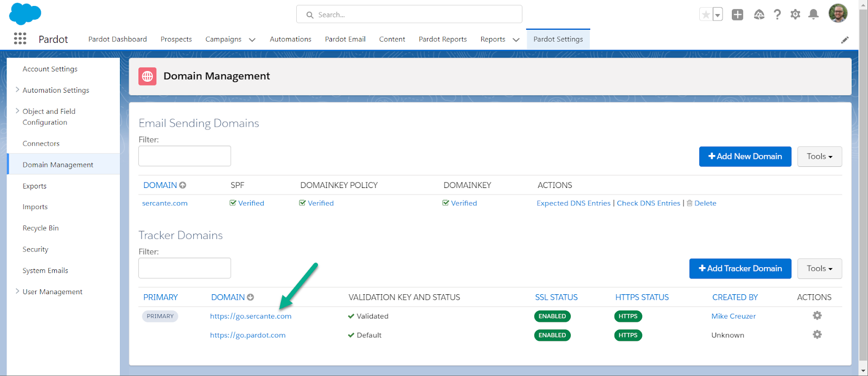Open the Pardot Reports tab
This screenshot has height=376, width=868.
(x=443, y=39)
